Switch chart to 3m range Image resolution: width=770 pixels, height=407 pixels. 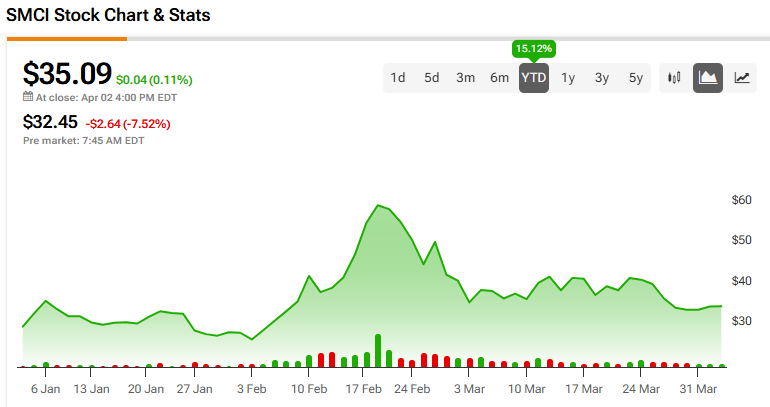[465, 78]
